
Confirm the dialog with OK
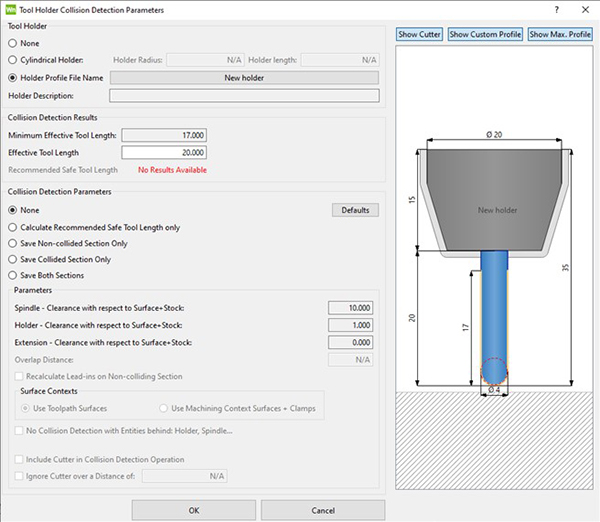(x=193, y=510)
